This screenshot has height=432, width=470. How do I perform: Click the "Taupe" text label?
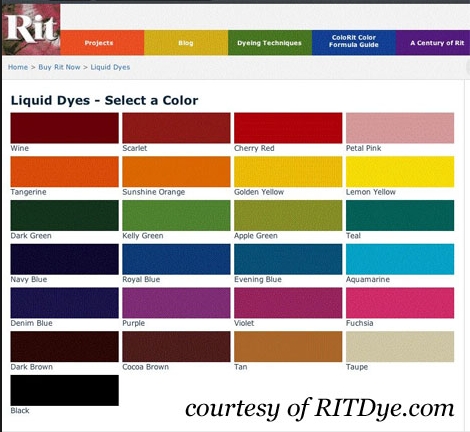click(x=357, y=367)
